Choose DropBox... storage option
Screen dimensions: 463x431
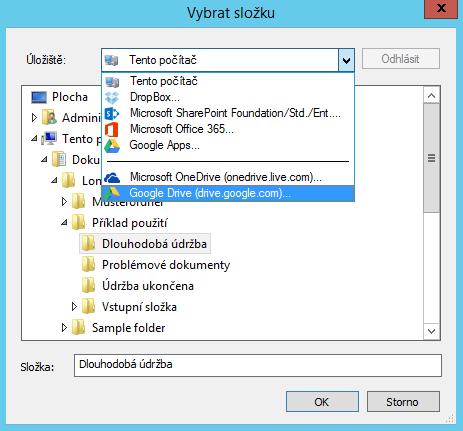tap(228, 97)
